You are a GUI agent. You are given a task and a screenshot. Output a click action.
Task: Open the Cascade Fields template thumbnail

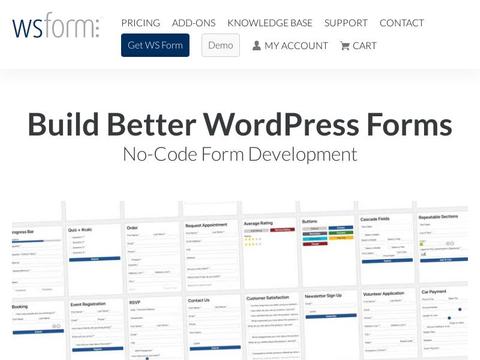point(387,249)
